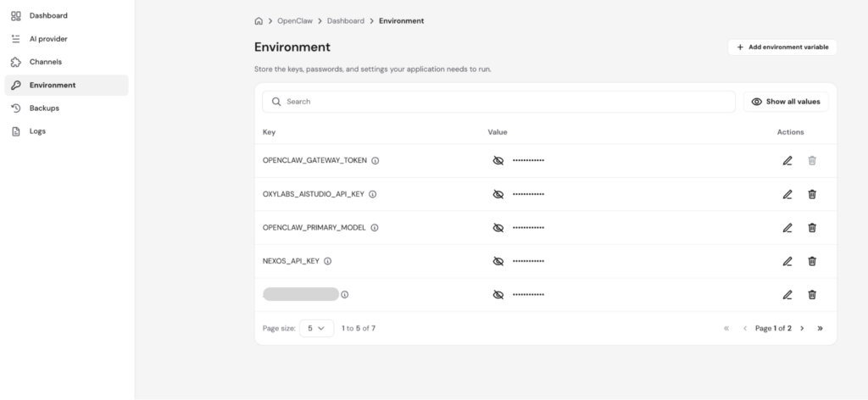Click info icon next to OPENCLAW_PRIMARY_MODEL
Image resolution: width=868 pixels, height=400 pixels.
tap(375, 228)
